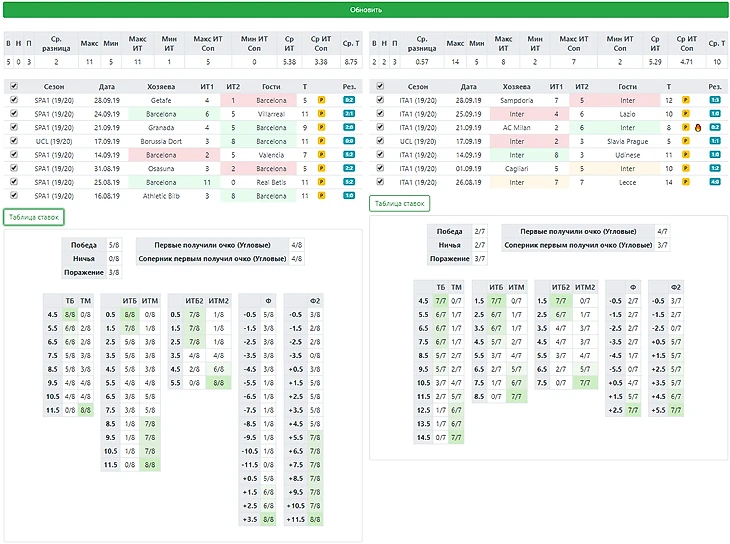The image size is (730, 544).
Task: Click the Udinese team name
Action: point(627,155)
